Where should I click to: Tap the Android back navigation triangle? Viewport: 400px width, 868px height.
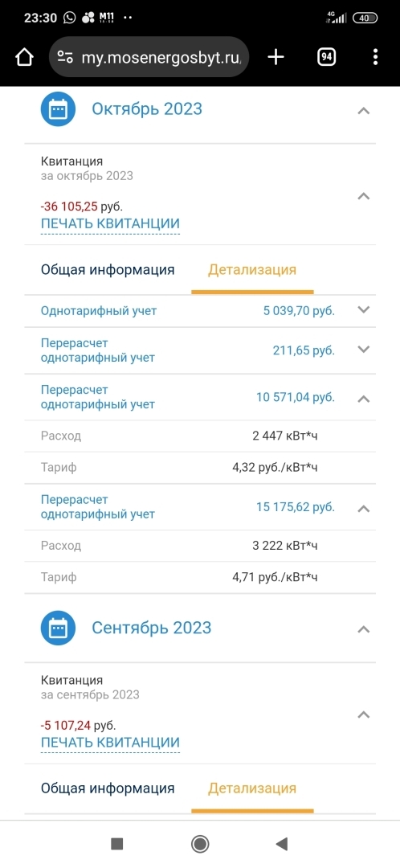282,844
